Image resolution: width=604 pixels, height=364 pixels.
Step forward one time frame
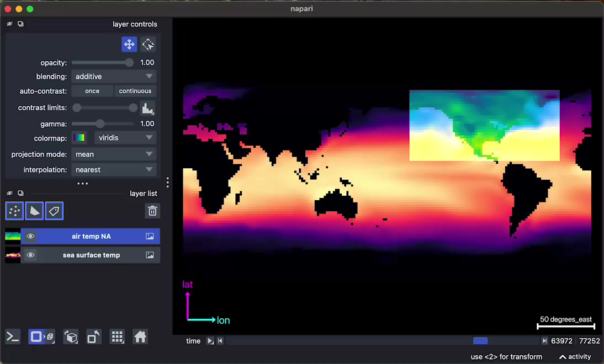pos(544,341)
